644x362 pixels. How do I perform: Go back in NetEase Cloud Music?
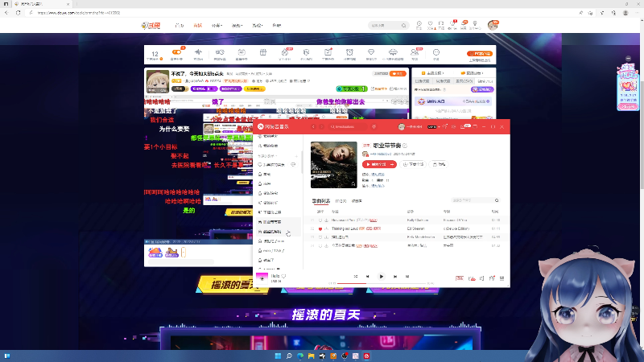313,127
